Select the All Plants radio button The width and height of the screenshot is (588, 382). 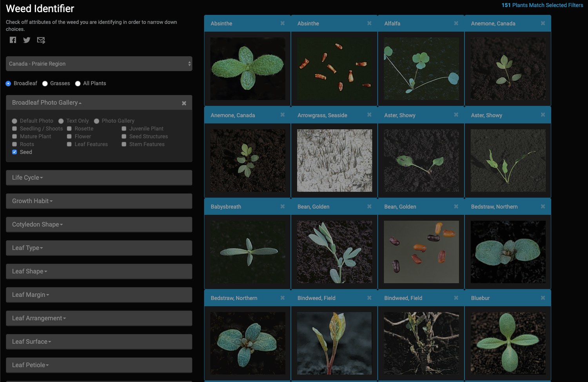coord(78,83)
